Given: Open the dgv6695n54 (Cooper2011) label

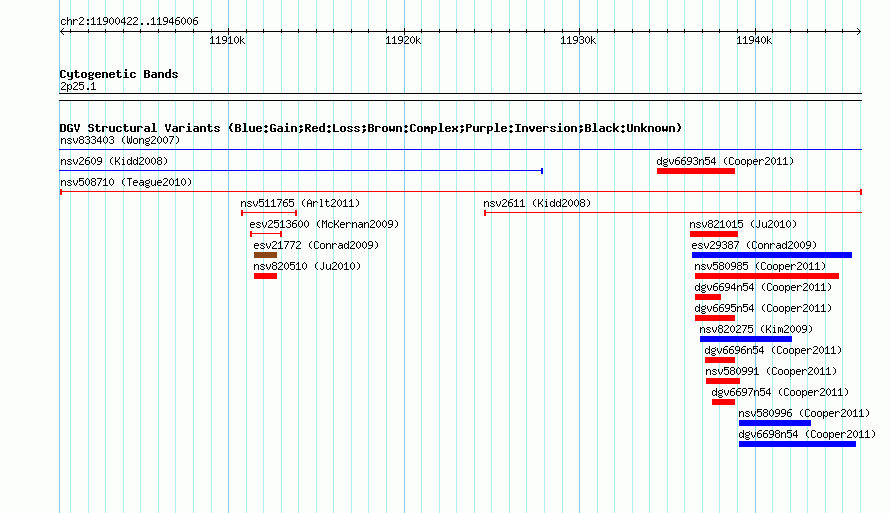Looking at the screenshot, I should pyautogui.click(x=763, y=308).
